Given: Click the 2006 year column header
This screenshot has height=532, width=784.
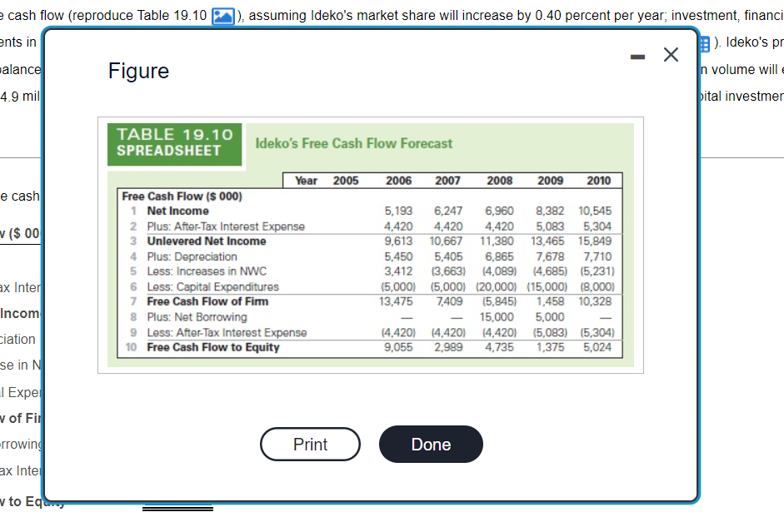Looking at the screenshot, I should point(398,181).
